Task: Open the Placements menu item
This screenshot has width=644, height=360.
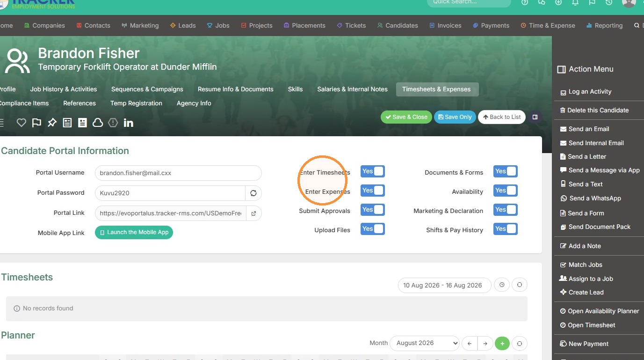Action: click(304, 25)
